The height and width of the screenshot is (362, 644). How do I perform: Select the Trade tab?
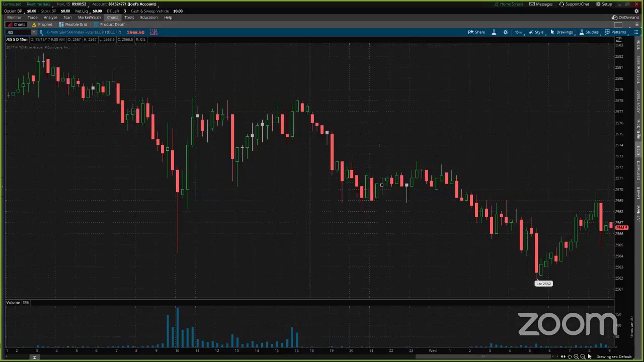(32, 17)
